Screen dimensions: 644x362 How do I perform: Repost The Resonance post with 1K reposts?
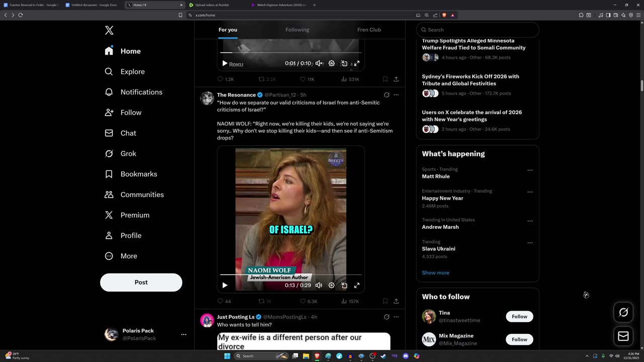(x=265, y=301)
